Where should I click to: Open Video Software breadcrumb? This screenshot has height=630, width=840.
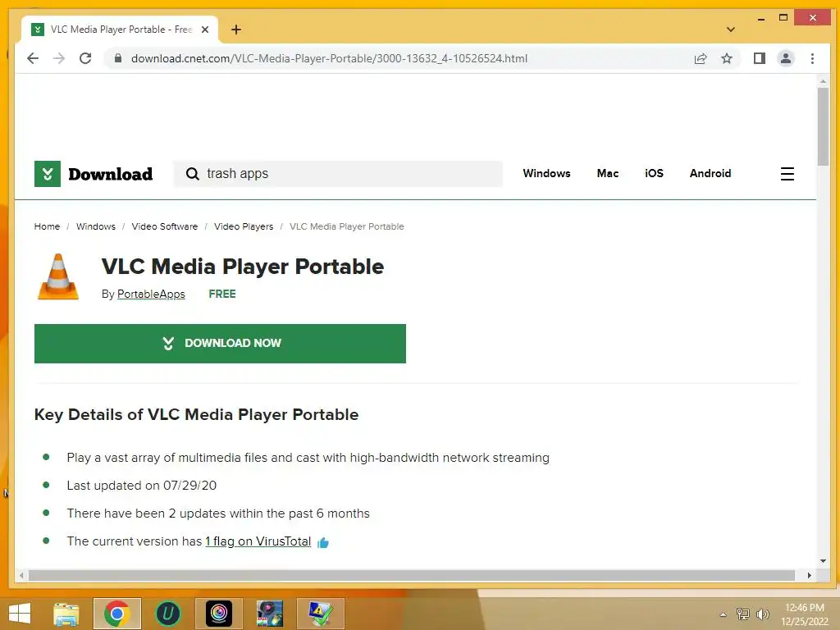click(164, 226)
